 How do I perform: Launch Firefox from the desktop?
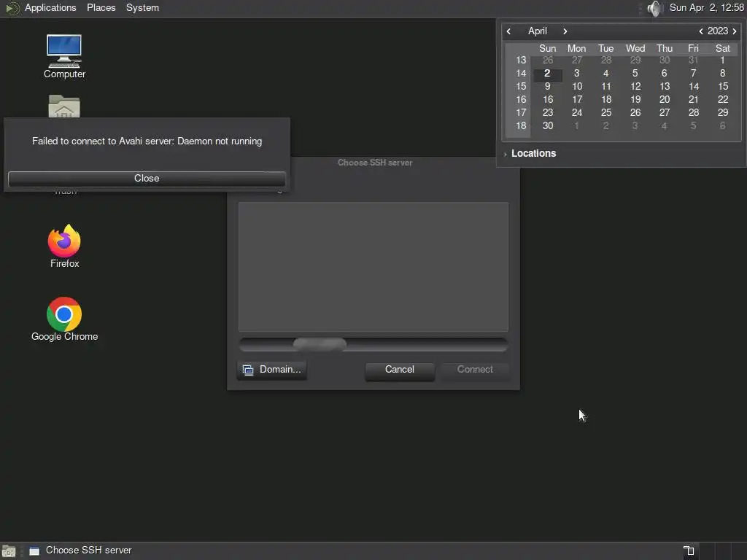pos(64,246)
